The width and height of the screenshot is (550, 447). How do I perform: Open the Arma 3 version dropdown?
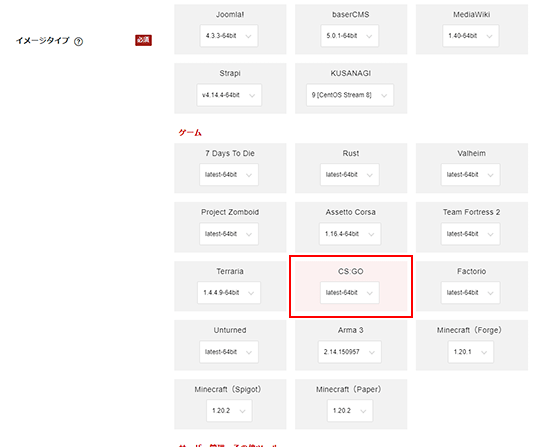[350, 352]
